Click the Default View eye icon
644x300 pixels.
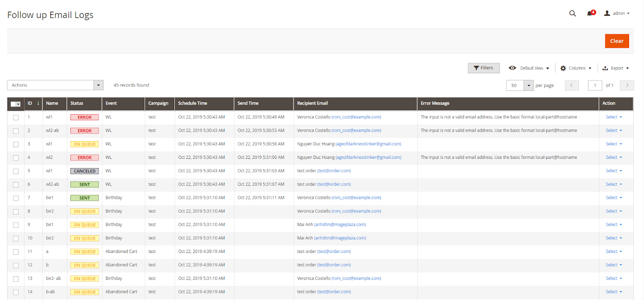click(x=512, y=68)
